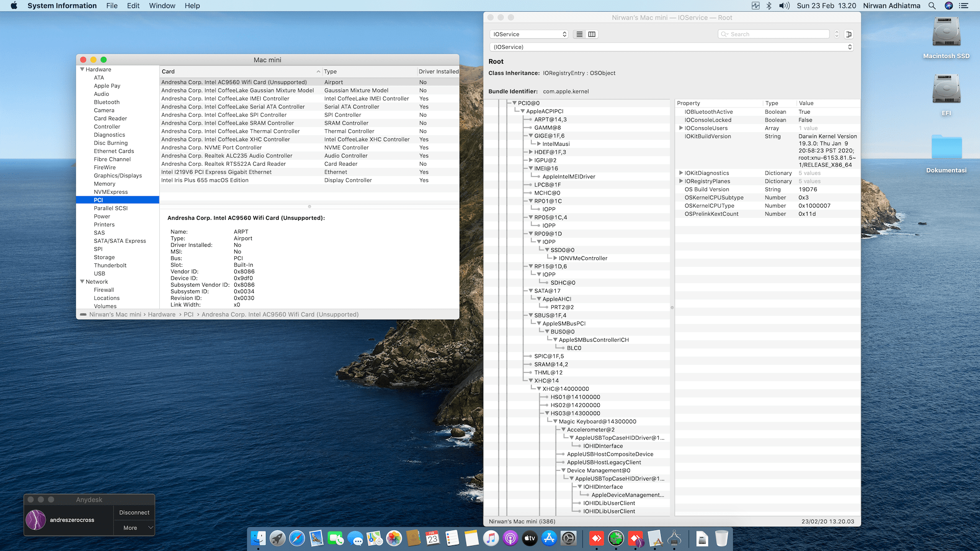The height and width of the screenshot is (551, 980).
Task: Toggle the side pane button beside Search
Action: point(849,34)
